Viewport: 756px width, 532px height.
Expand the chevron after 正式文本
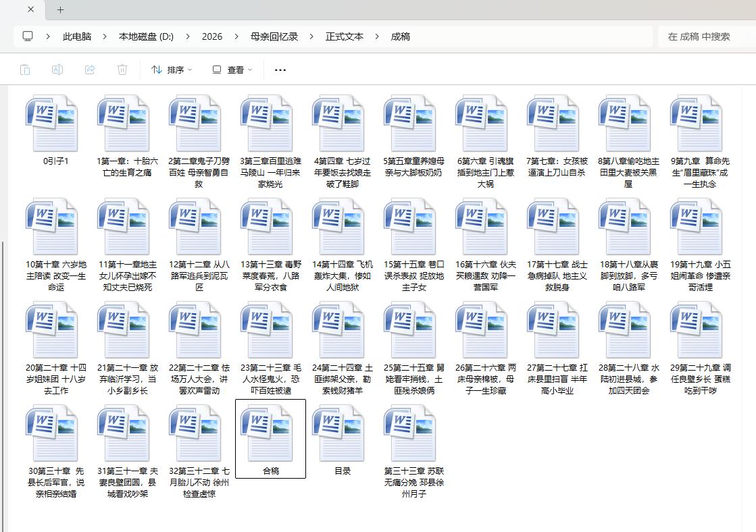[377, 36]
